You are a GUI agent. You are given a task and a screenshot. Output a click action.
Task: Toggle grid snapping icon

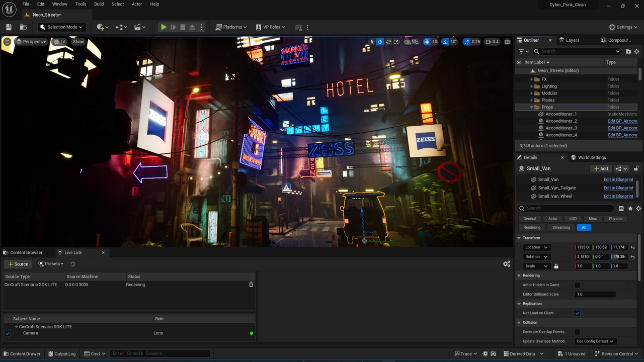(427, 42)
